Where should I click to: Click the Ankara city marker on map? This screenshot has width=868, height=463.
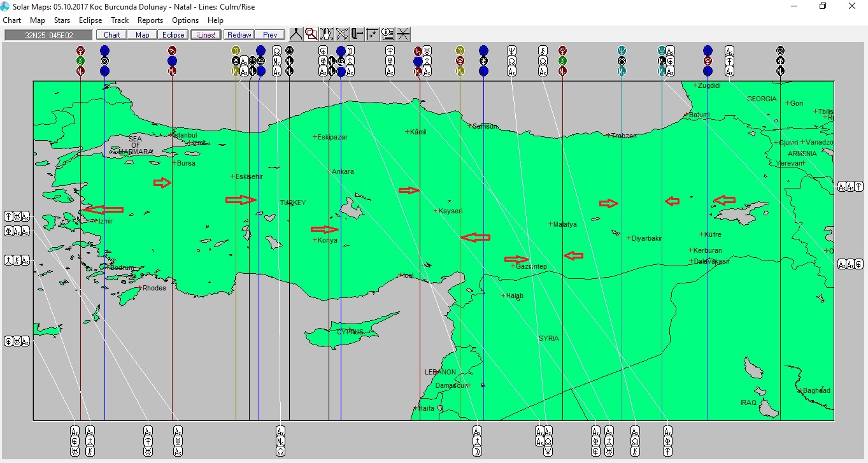pyautogui.click(x=330, y=171)
